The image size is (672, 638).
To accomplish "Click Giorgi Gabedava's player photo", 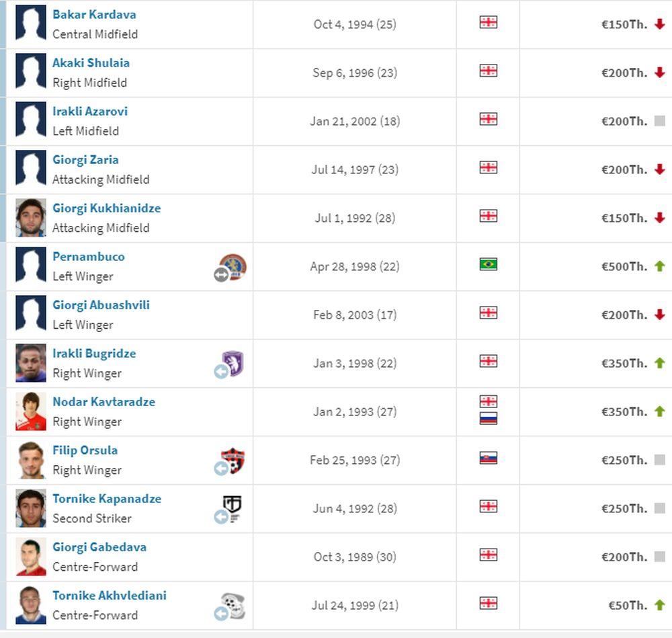I will pyautogui.click(x=31, y=557).
